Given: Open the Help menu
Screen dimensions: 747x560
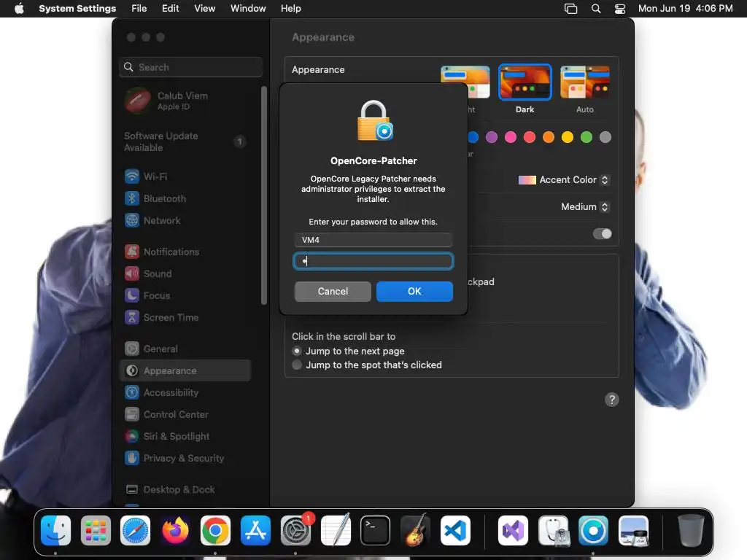Looking at the screenshot, I should pos(290,9).
